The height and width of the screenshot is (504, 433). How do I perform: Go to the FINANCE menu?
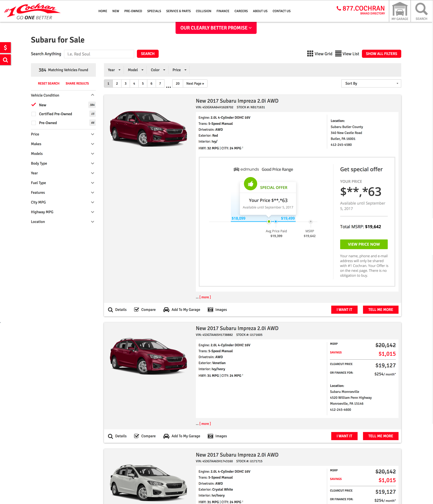[x=223, y=11]
